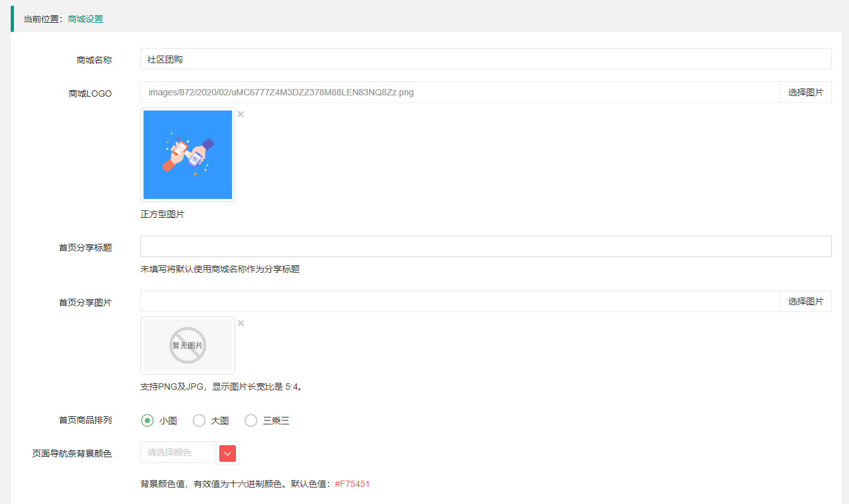The image size is (849, 504).
Task: Select the 小图 radio button
Action: coord(147,421)
